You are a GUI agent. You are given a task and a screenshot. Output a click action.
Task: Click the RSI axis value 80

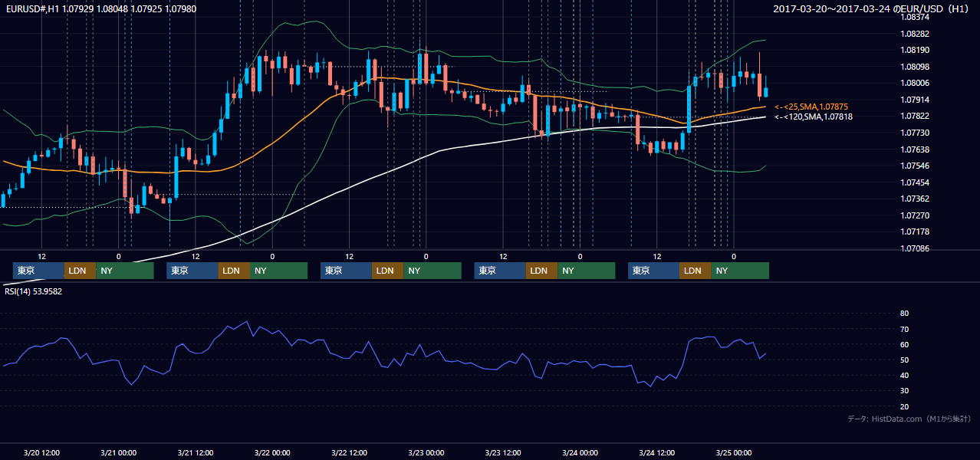pos(905,314)
